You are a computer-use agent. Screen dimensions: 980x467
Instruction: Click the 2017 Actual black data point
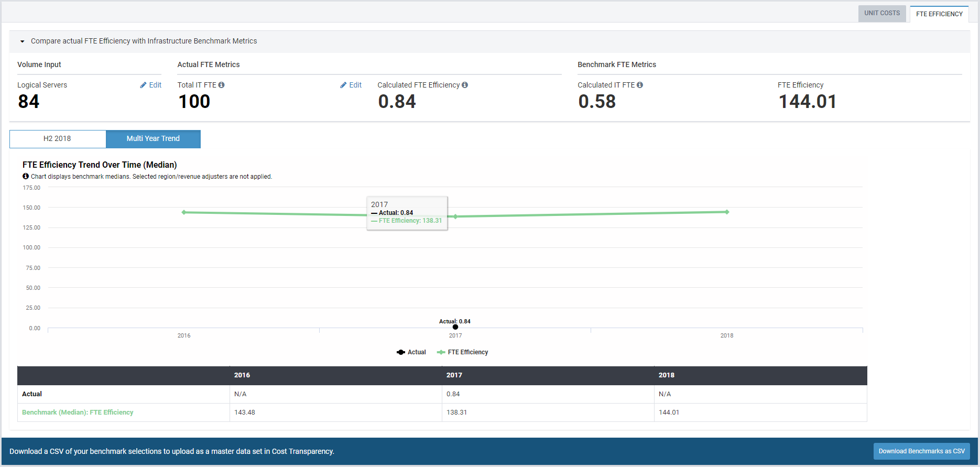[455, 327]
